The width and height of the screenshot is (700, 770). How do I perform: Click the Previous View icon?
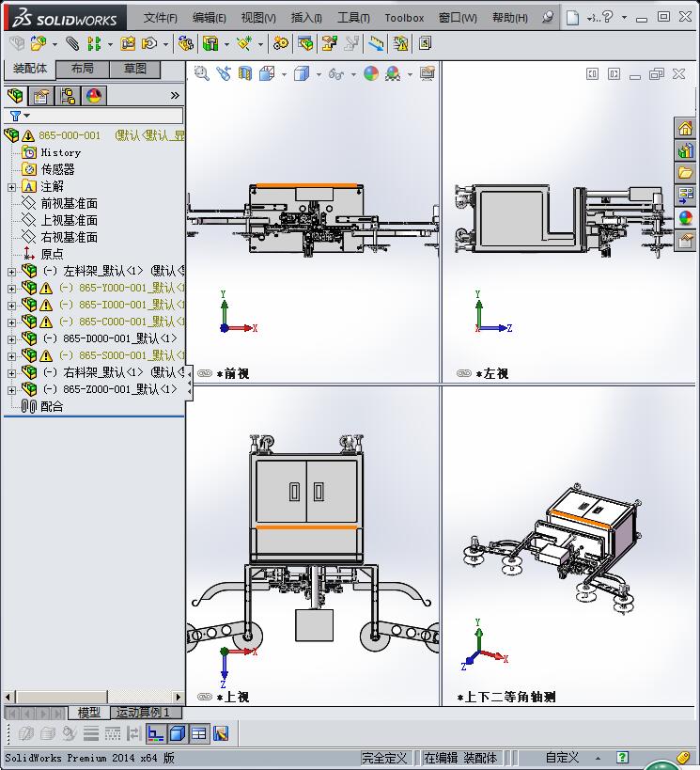click(x=224, y=73)
